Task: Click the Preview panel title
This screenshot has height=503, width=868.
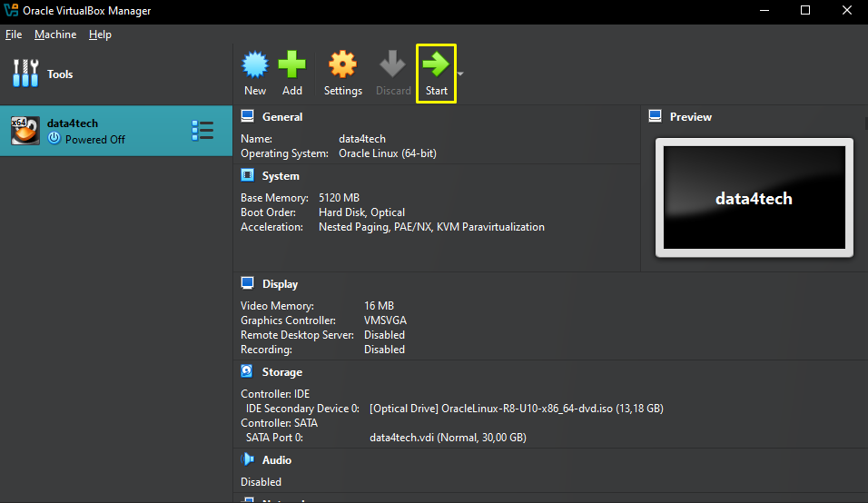Action: coord(691,117)
